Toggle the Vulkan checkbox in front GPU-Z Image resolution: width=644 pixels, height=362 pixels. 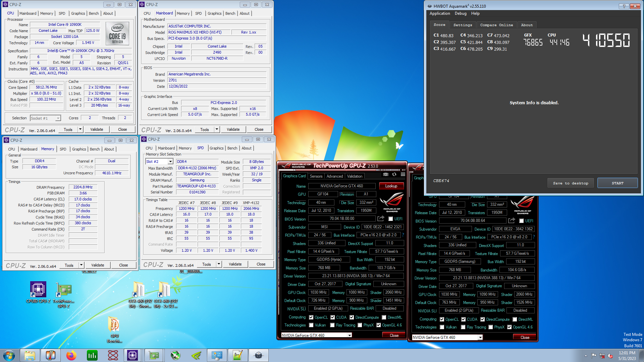(x=311, y=325)
